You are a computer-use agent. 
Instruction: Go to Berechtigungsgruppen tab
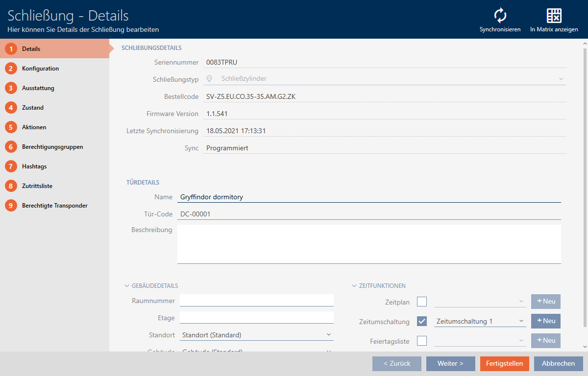click(52, 147)
